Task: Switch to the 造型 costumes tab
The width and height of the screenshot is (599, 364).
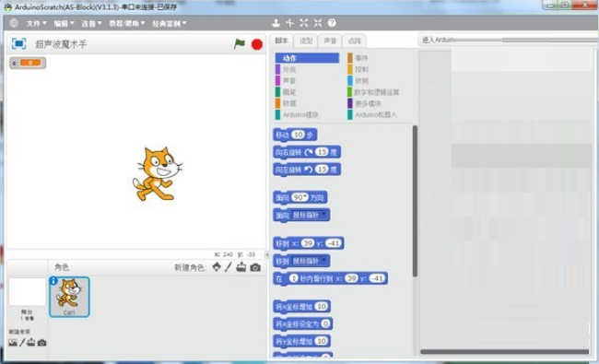Action: [x=306, y=41]
